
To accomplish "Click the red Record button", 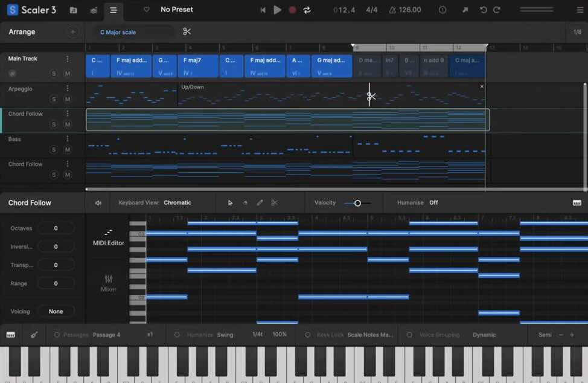I will coord(292,10).
